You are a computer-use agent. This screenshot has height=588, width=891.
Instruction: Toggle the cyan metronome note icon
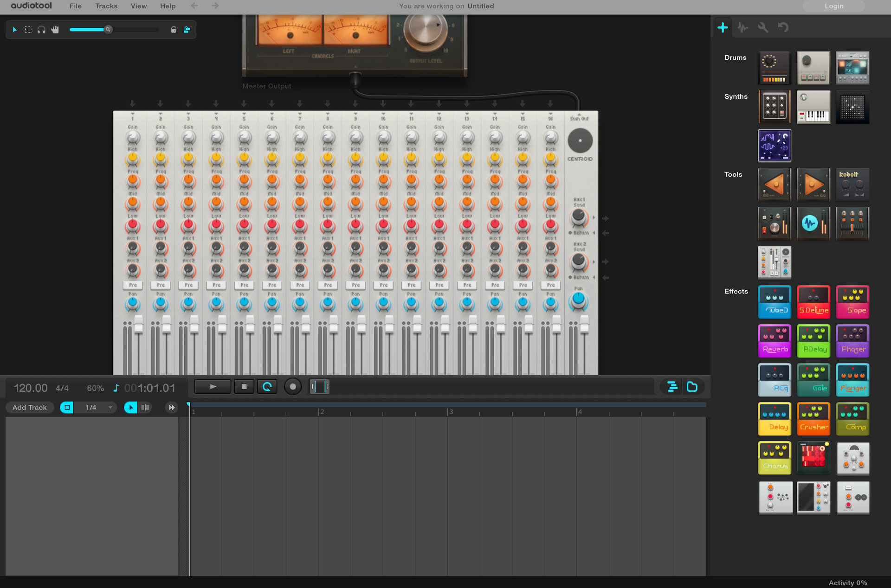[x=116, y=388]
